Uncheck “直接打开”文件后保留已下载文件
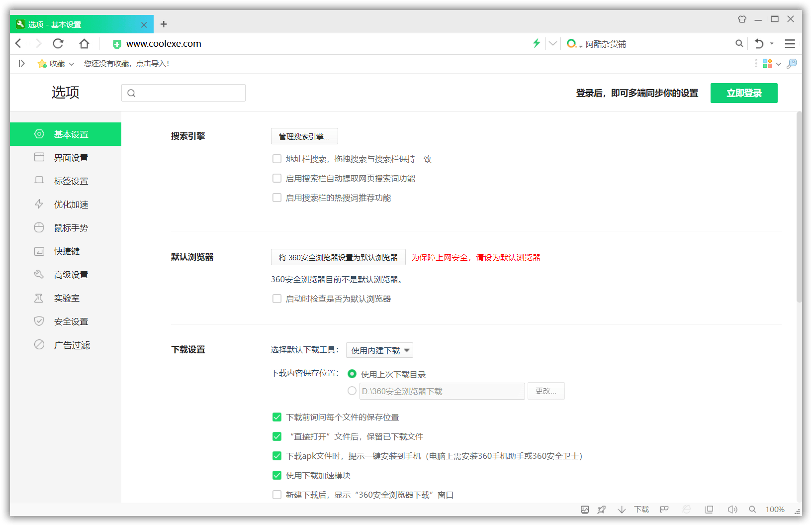Viewport: 812px width, 526px height. (x=277, y=436)
